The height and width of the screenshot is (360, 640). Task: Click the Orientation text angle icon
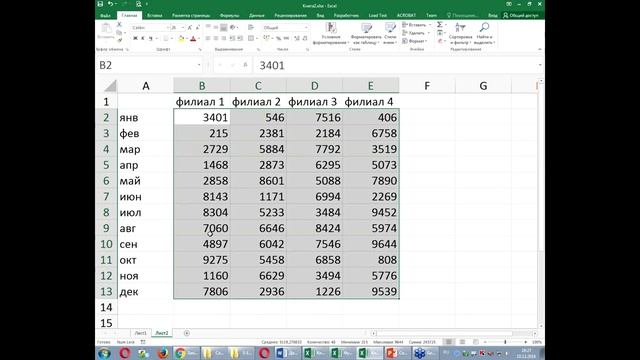[x=233, y=27]
